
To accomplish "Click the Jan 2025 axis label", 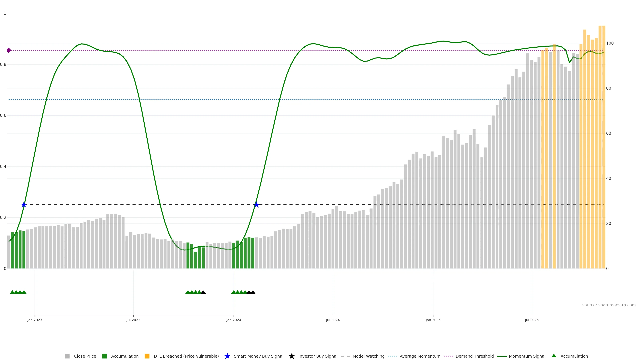I will point(433,320).
